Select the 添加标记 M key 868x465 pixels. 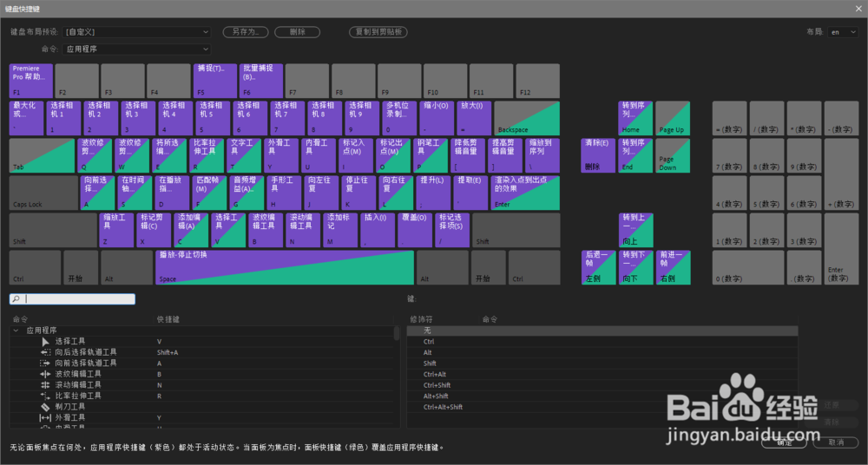point(340,230)
